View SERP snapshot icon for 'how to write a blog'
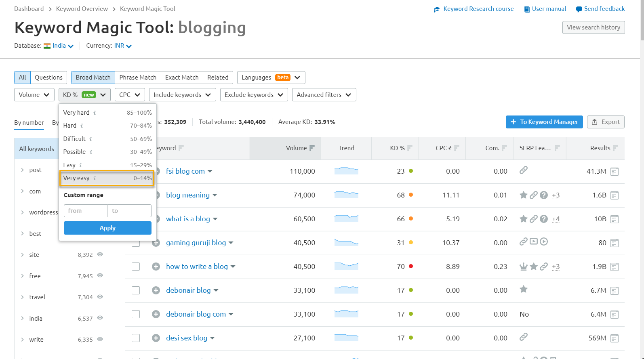The height and width of the screenshot is (359, 644). (615, 267)
